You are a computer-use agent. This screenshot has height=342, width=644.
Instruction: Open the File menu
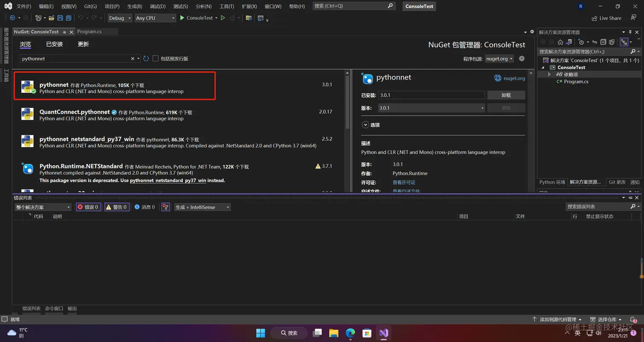(24, 6)
